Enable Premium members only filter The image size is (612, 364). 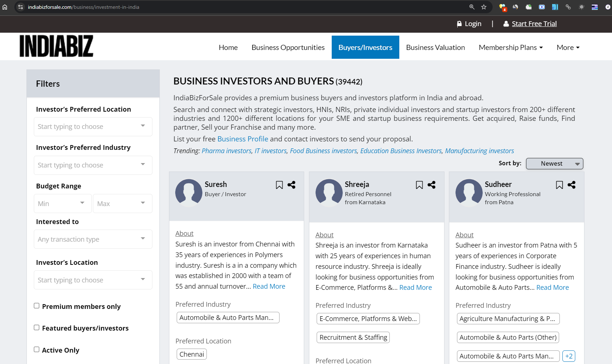click(37, 306)
